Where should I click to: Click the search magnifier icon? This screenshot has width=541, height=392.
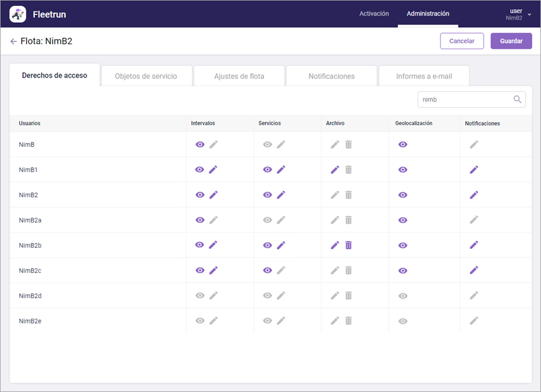coord(517,100)
